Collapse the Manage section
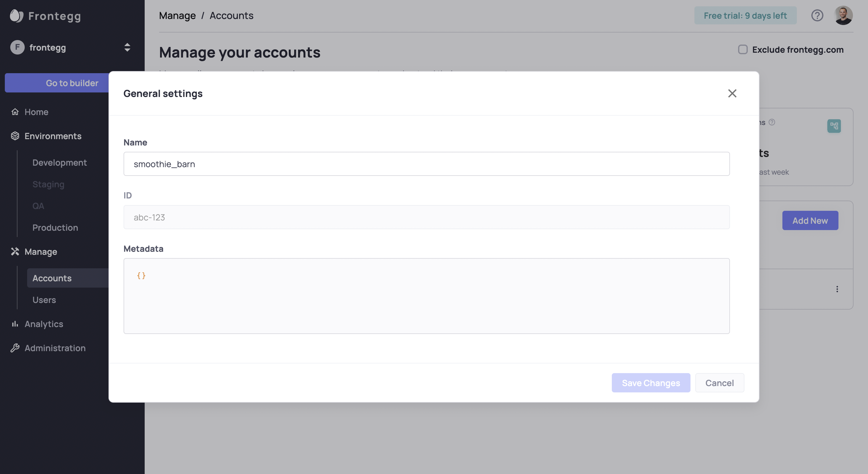868x474 pixels. [x=40, y=251]
